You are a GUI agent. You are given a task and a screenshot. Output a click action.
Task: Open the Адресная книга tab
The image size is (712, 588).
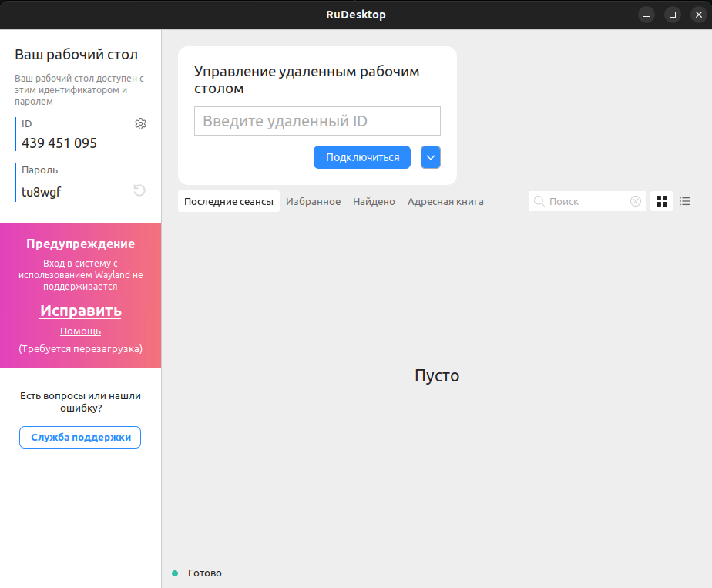click(x=445, y=202)
